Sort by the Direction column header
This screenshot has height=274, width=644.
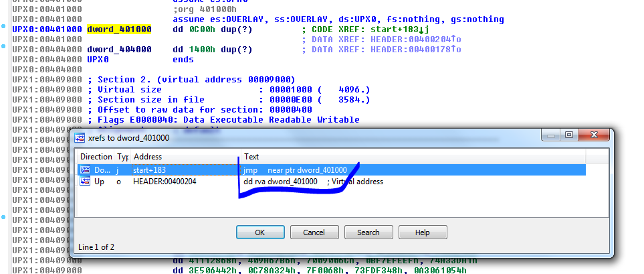tap(96, 156)
